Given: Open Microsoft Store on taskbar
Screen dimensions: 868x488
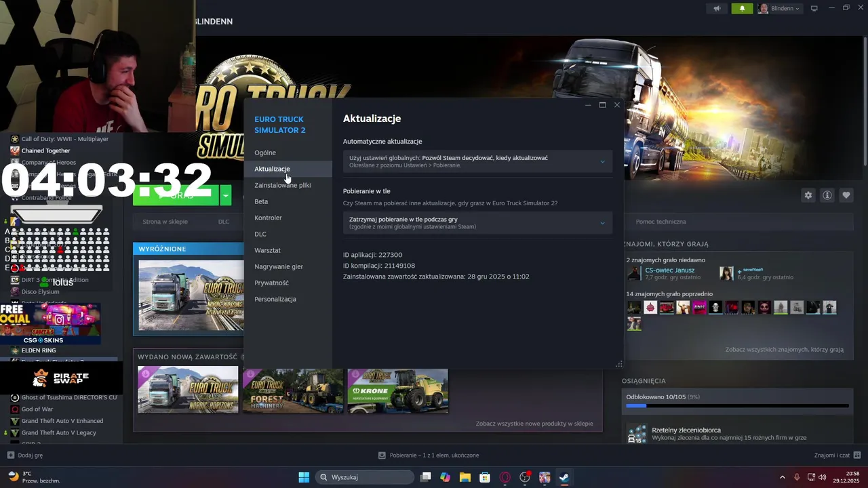Looking at the screenshot, I should (485, 477).
